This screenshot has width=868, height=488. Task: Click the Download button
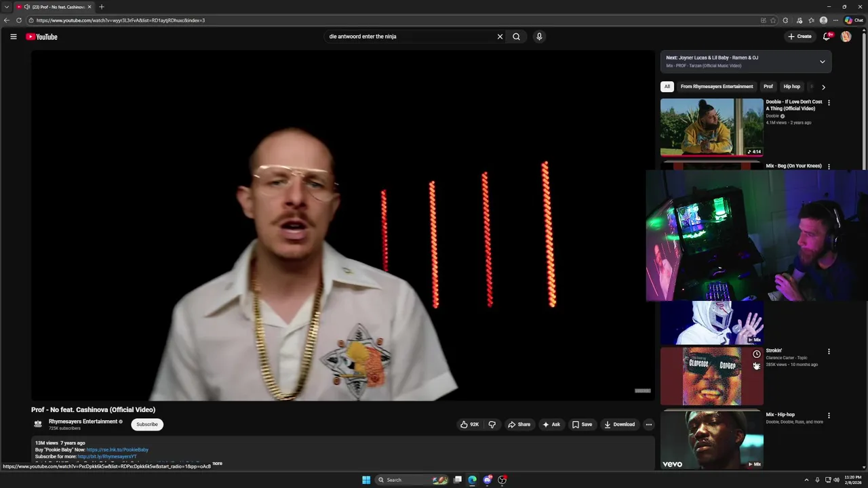[620, 424]
